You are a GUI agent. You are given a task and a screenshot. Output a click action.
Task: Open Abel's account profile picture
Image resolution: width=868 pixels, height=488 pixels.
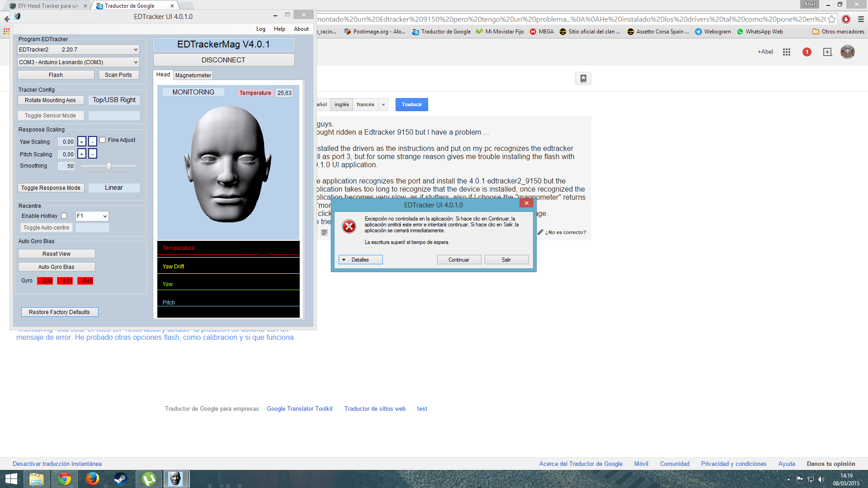(x=848, y=52)
